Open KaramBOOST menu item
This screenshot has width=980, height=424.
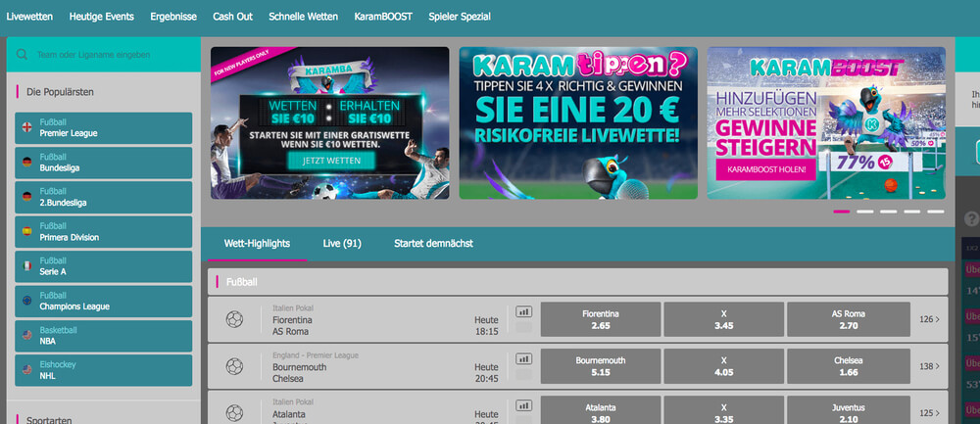click(383, 17)
